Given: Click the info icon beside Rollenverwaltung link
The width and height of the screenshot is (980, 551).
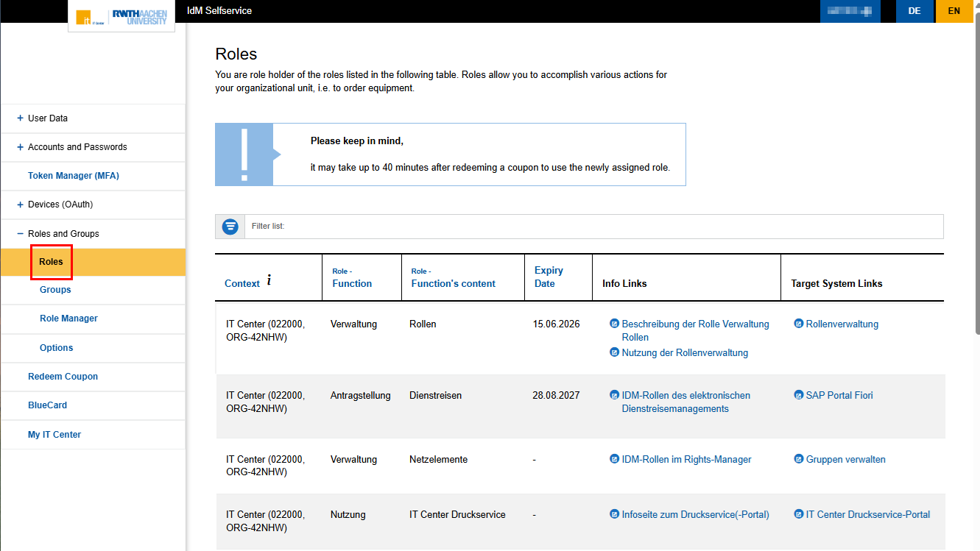Looking at the screenshot, I should coord(798,324).
